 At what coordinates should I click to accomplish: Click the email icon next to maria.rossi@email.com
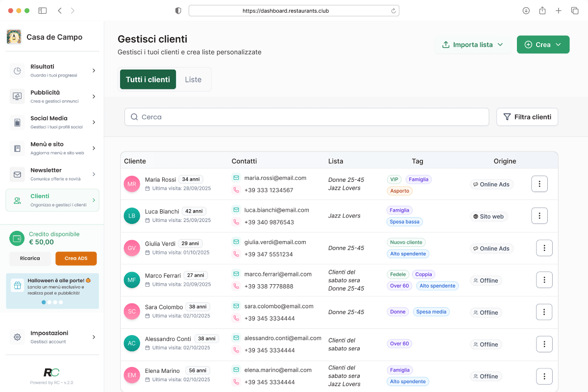[236, 178]
